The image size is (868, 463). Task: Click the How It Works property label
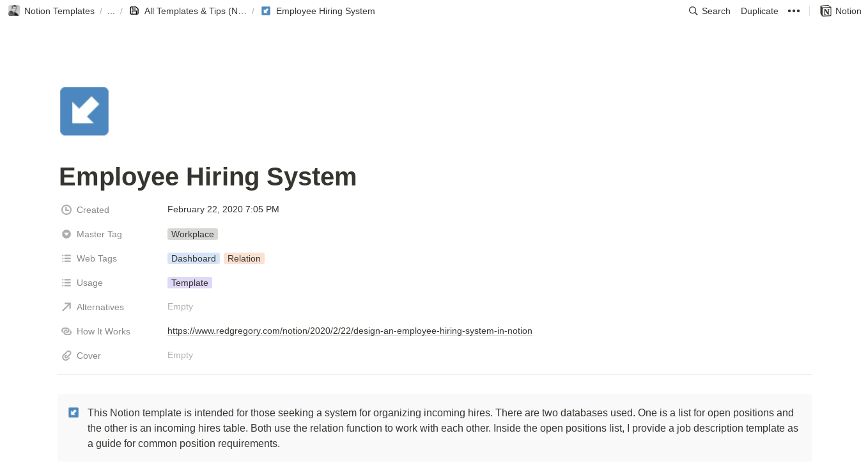104,331
